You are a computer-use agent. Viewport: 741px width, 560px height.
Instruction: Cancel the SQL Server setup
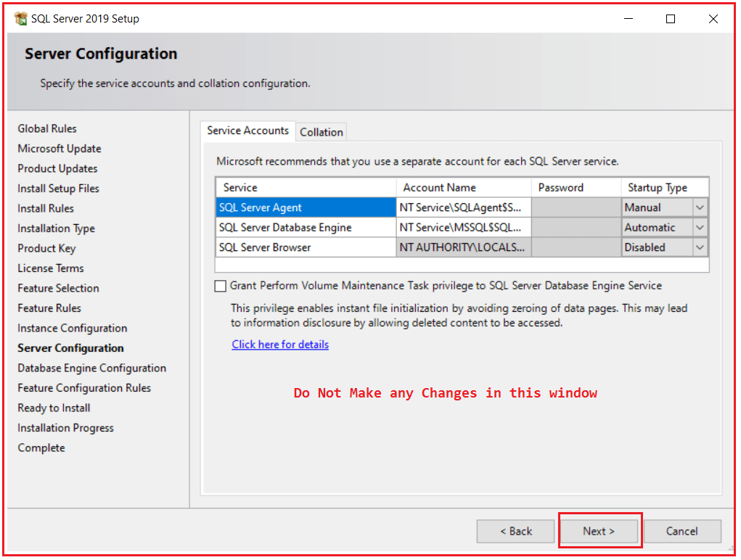click(682, 531)
